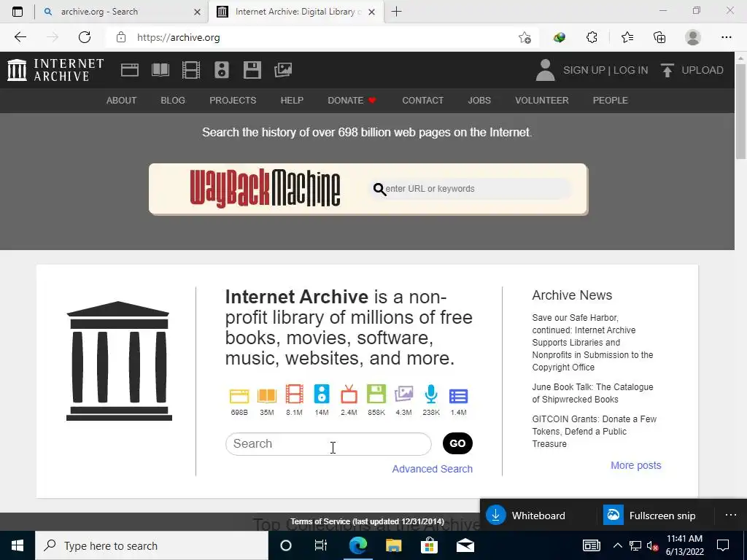Click the green IDM extension icon
This screenshot has height=560, width=747.
coord(560,37)
